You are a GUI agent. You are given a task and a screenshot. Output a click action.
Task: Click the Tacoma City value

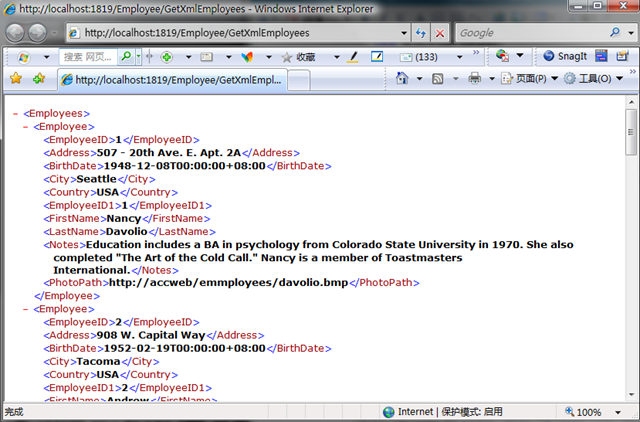tap(98, 362)
